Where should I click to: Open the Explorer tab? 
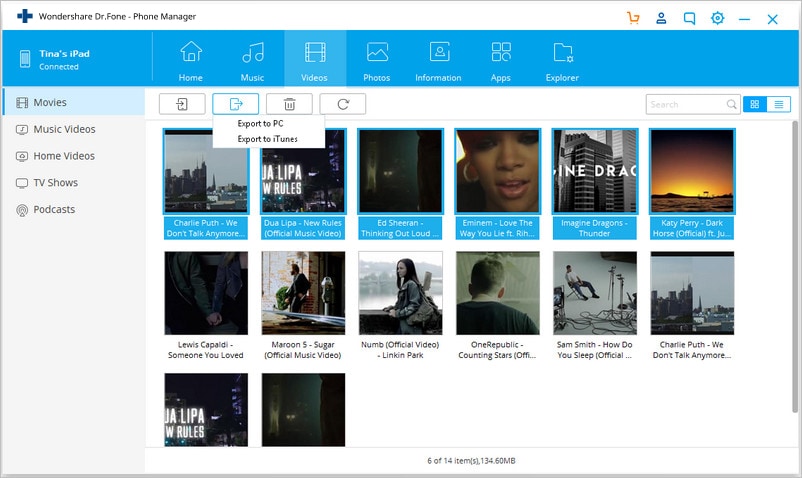click(x=562, y=61)
